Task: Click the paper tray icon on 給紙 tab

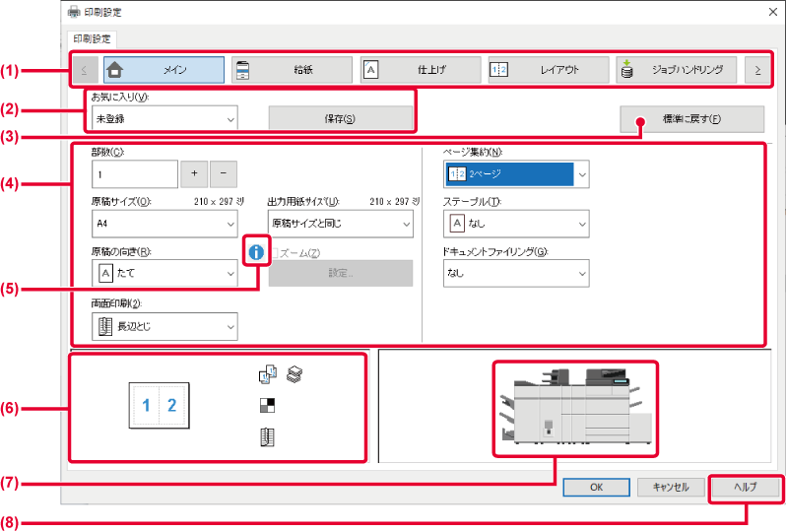Action: (242, 70)
